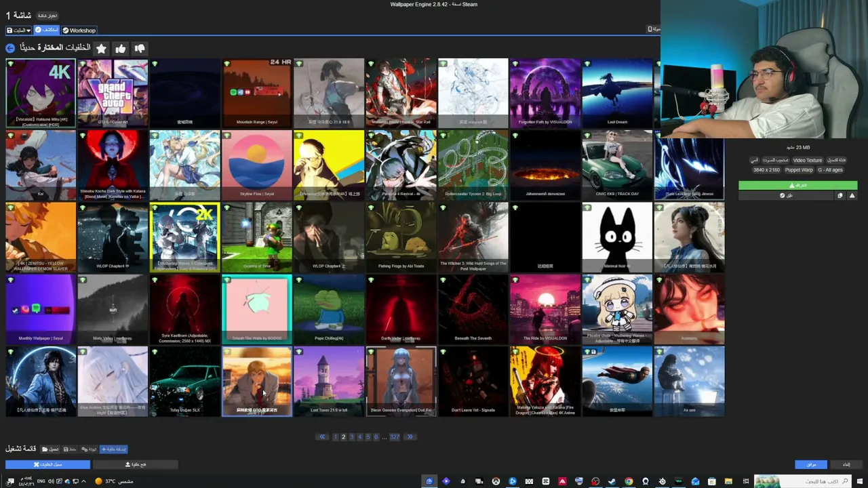Open Steam from the taskbar
This screenshot has width=868, height=488.
point(612,481)
